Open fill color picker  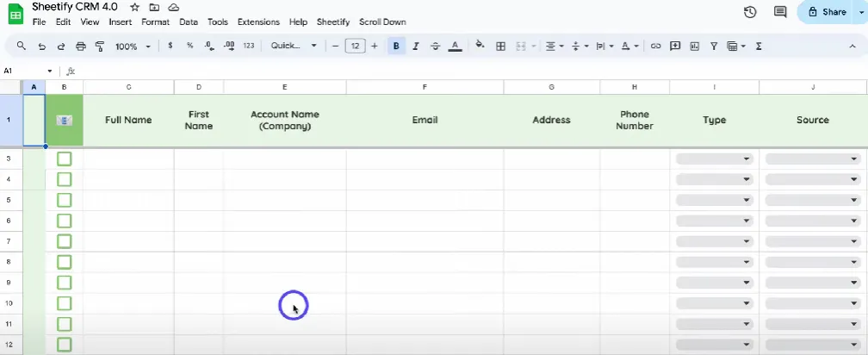pos(480,46)
